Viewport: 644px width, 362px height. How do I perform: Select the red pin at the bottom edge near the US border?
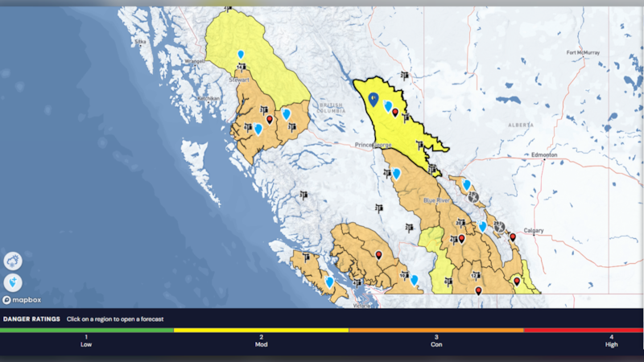478,290
